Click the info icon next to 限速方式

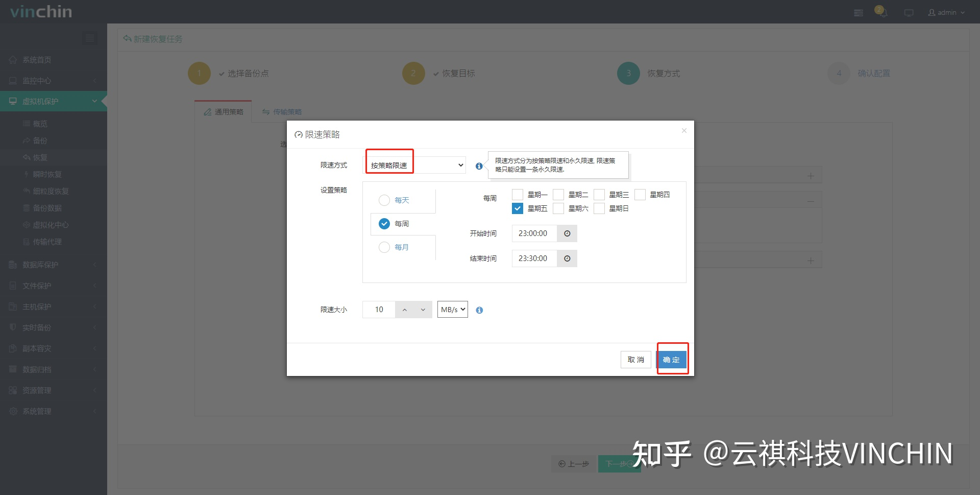coord(479,166)
